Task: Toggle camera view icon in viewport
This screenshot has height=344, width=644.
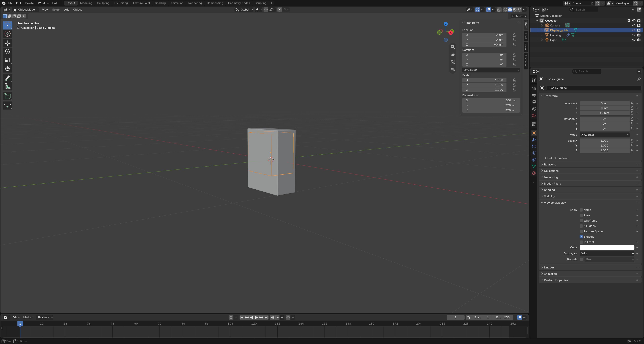Action: tap(452, 62)
